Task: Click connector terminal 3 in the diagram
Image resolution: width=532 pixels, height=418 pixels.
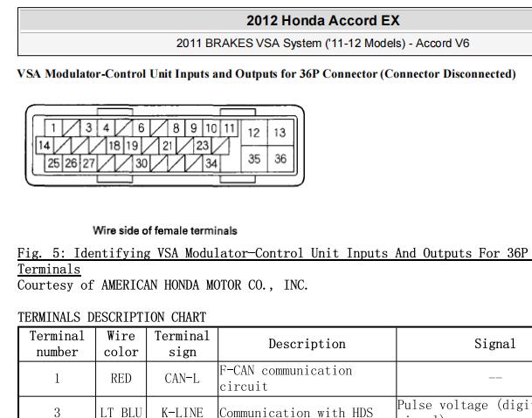Action: pos(89,127)
